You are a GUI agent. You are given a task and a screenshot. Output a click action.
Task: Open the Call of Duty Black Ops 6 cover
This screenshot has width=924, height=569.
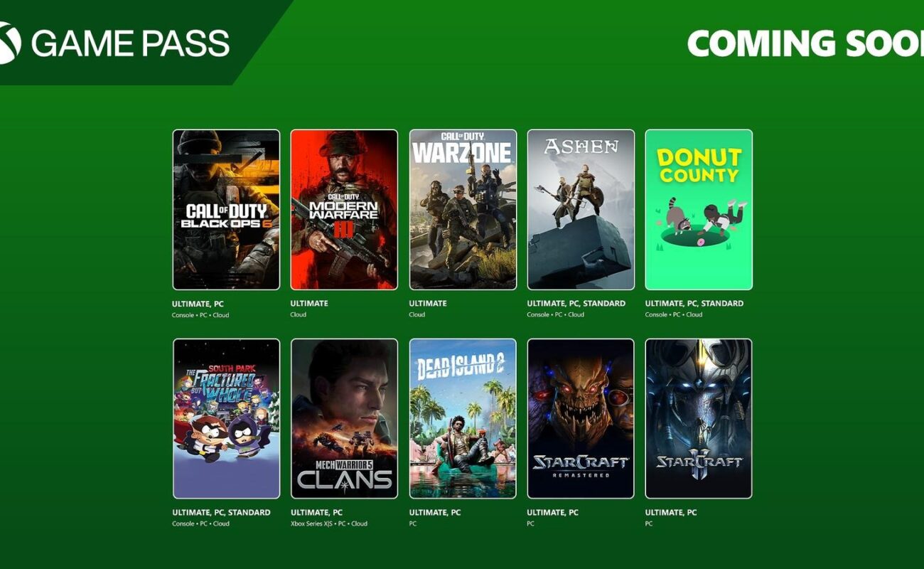coord(226,209)
